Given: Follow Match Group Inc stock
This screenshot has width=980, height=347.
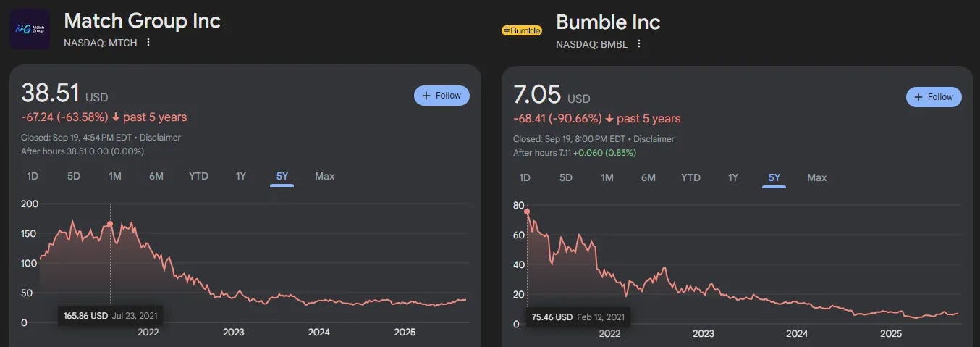Looking at the screenshot, I should [x=442, y=96].
